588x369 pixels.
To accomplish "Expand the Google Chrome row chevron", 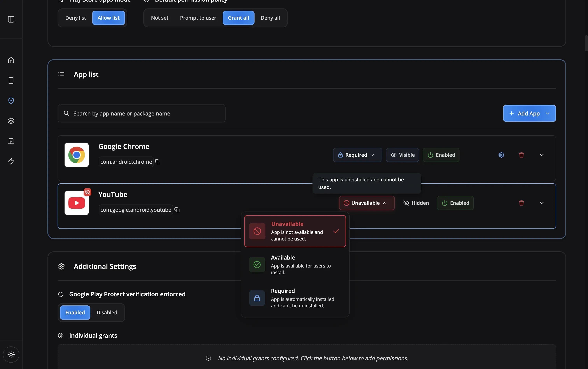I will 542,155.
